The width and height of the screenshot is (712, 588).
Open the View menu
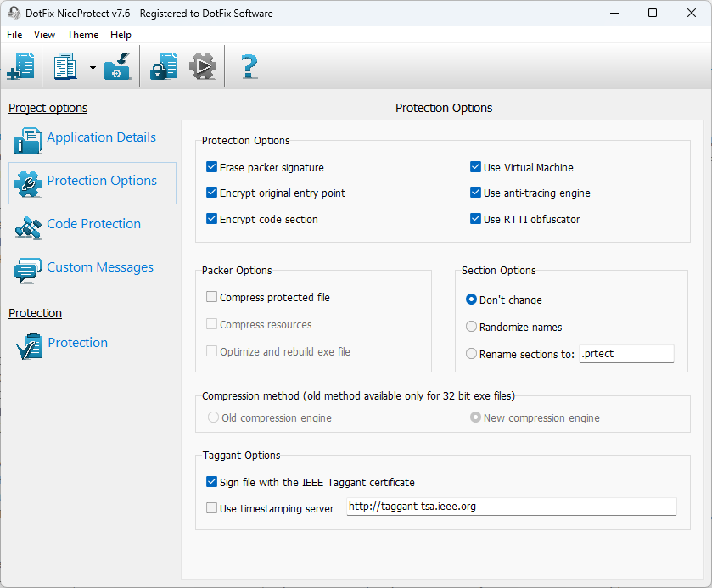coord(44,35)
